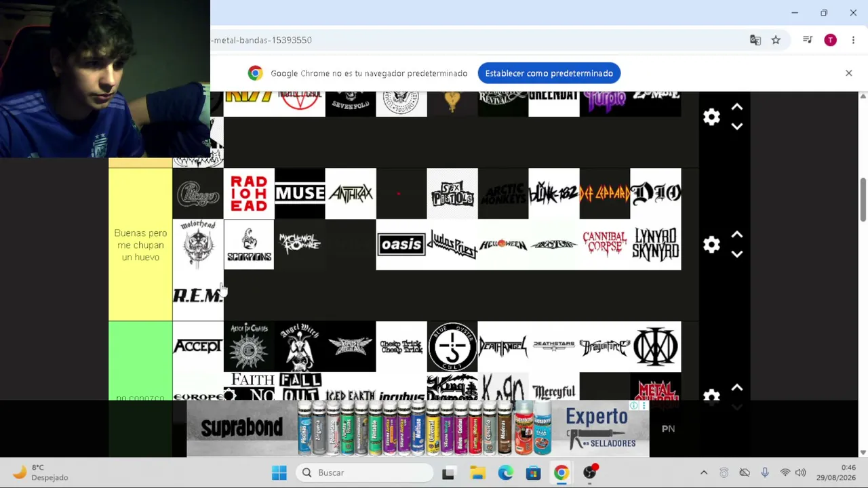Select the Blue Oyster Cult logo tile
Screen dimensions: 868x488
tap(452, 347)
